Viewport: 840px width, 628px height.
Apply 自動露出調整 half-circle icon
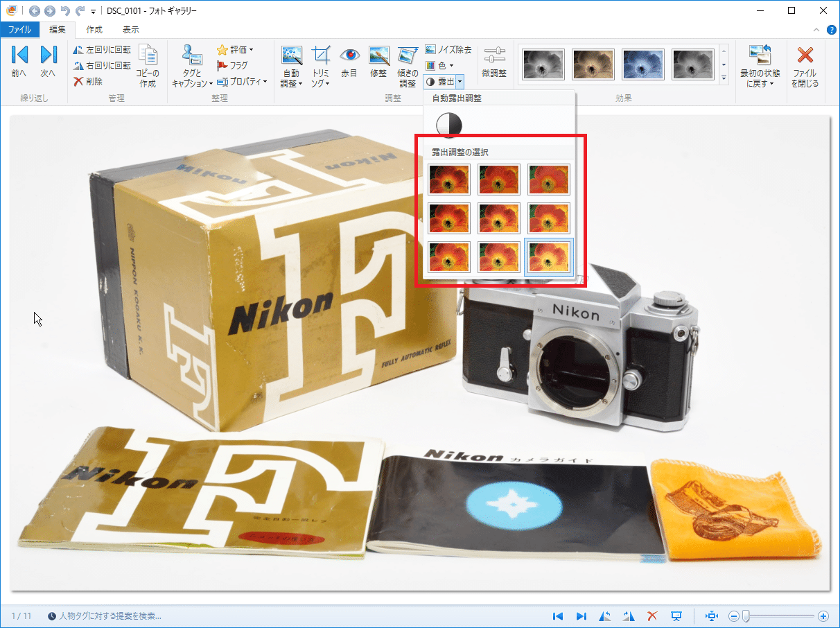click(448, 125)
